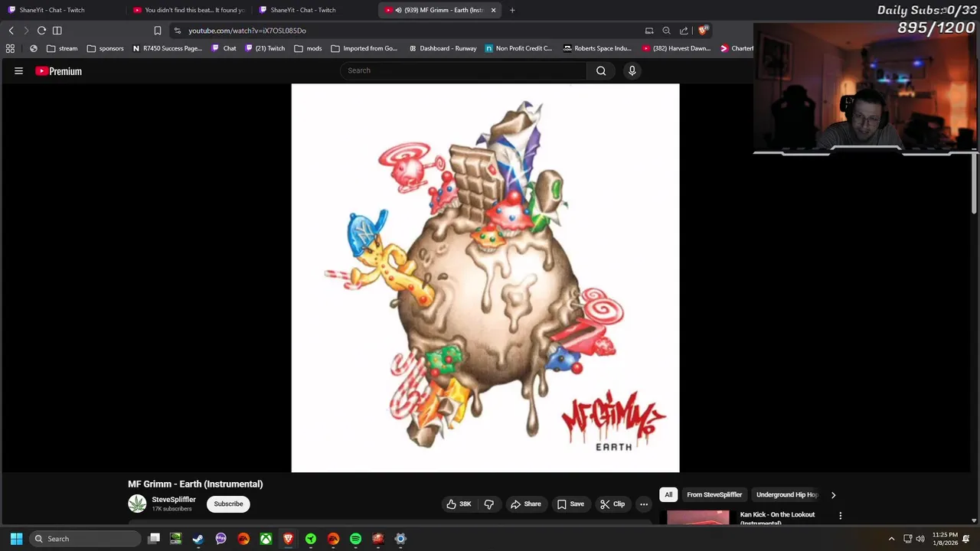The height and width of the screenshot is (551, 980).
Task: Click the Windows Start button
Action: [16, 539]
